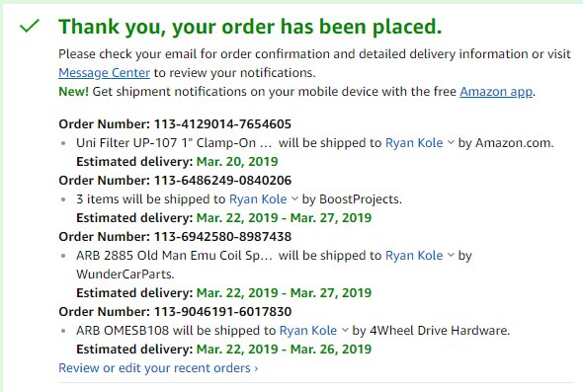Open the Amazon app link
The width and height of the screenshot is (583, 392).
(496, 92)
